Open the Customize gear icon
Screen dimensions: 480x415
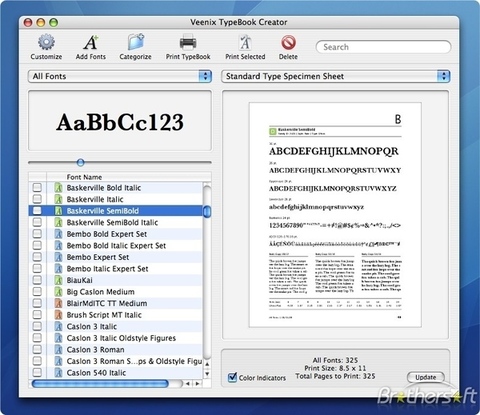click(x=46, y=42)
